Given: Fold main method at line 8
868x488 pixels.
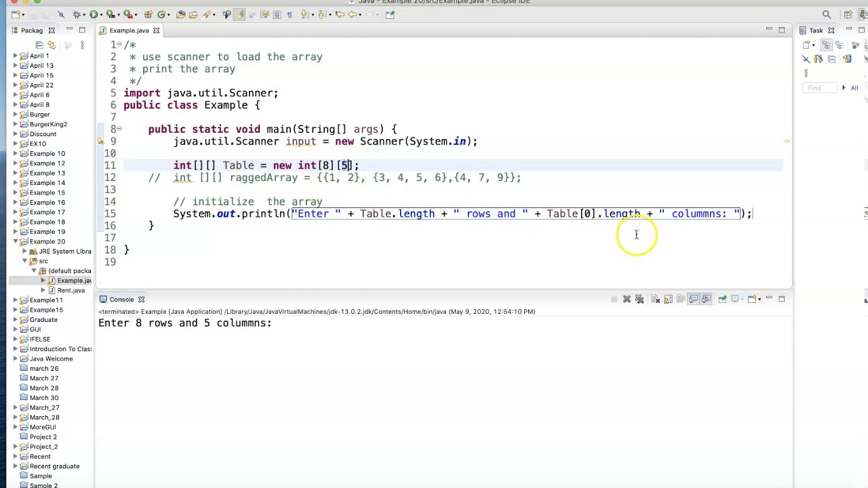Looking at the screenshot, I should (x=119, y=129).
